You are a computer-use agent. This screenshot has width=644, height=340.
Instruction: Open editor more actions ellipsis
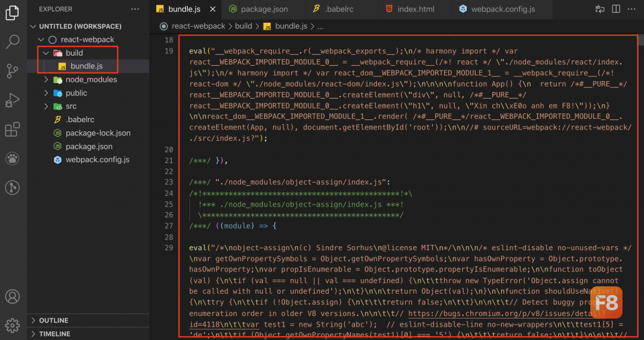point(632,9)
